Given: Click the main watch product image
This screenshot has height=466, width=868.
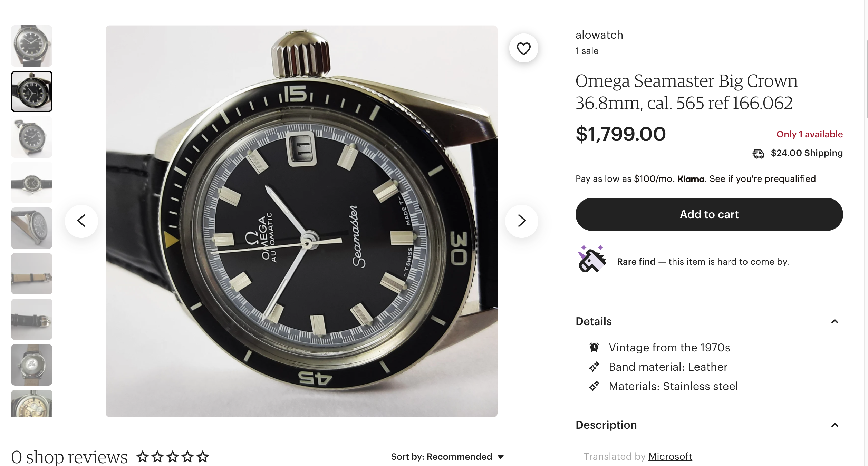Looking at the screenshot, I should point(301,221).
